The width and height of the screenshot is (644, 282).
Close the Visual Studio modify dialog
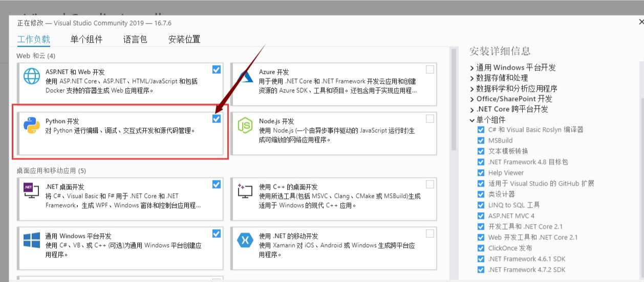pyautogui.click(x=641, y=22)
